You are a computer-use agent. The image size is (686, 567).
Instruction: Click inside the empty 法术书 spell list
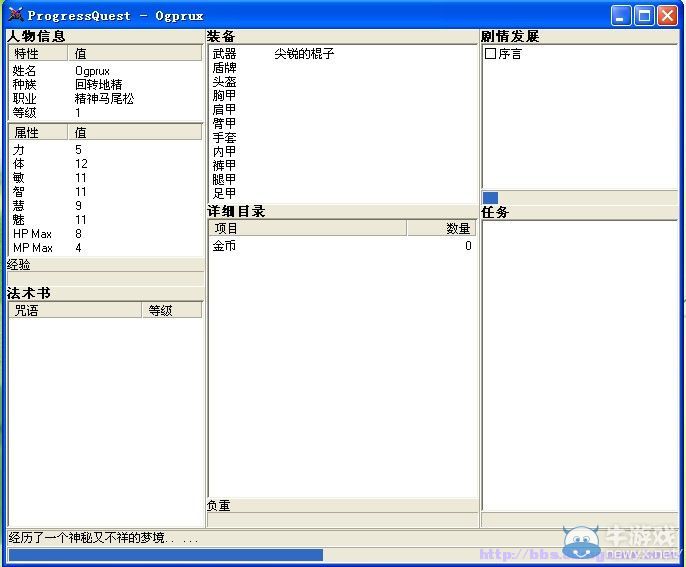(x=105, y=421)
